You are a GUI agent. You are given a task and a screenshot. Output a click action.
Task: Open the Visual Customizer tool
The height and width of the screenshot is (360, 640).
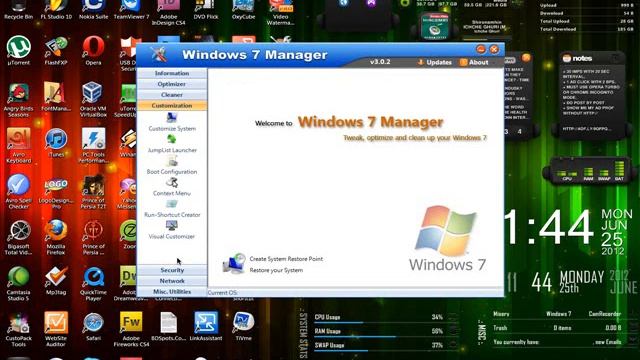point(172,230)
